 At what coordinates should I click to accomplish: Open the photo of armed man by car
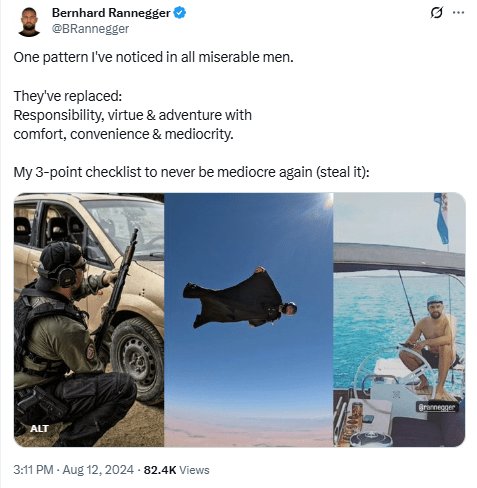(89, 320)
